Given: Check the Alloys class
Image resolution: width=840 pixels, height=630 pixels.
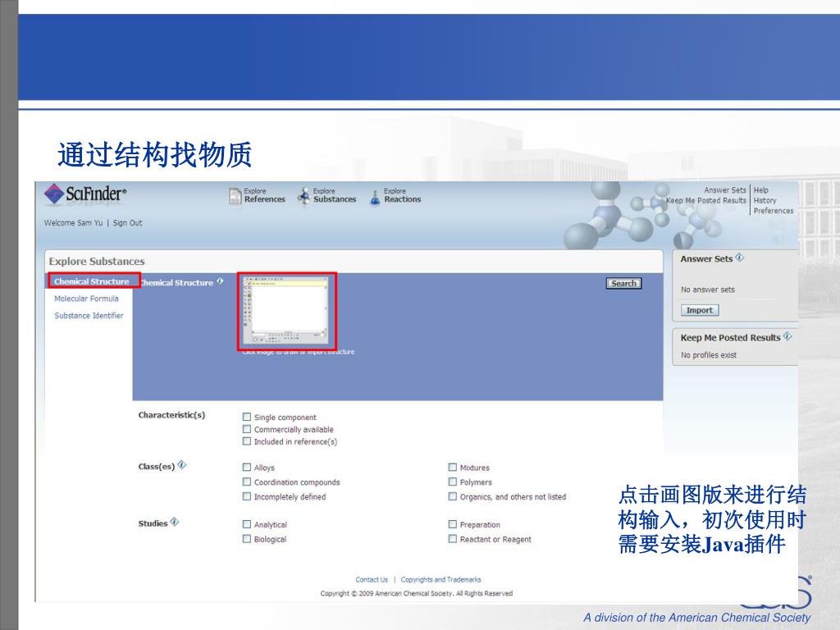Looking at the screenshot, I should 247,467.
